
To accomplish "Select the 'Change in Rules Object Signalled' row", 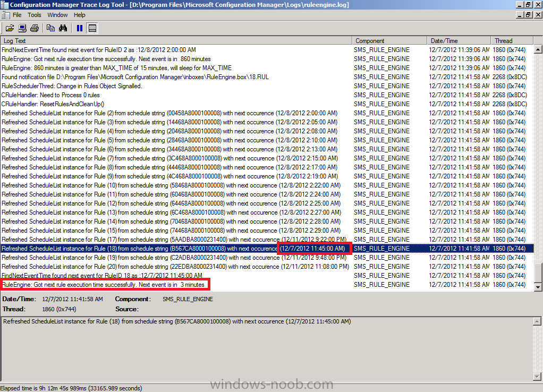I will 267,86.
